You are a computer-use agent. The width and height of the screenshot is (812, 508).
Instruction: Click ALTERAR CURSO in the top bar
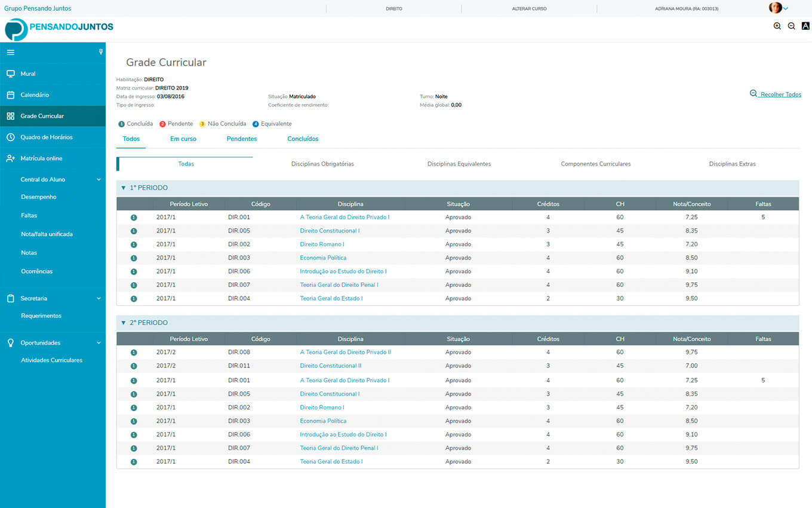click(x=529, y=9)
